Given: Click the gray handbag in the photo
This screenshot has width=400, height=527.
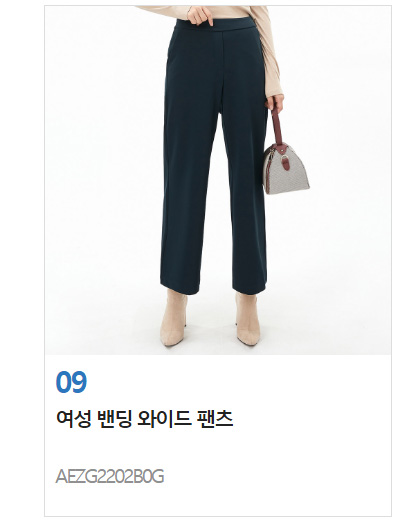Looking at the screenshot, I should tap(286, 169).
